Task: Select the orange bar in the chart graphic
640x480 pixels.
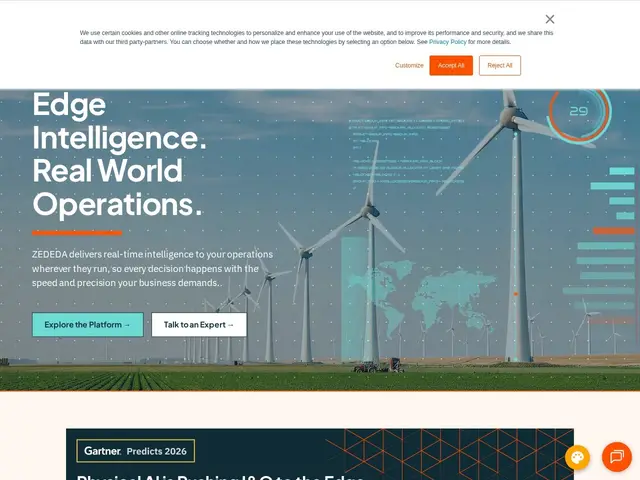Action: [613, 231]
